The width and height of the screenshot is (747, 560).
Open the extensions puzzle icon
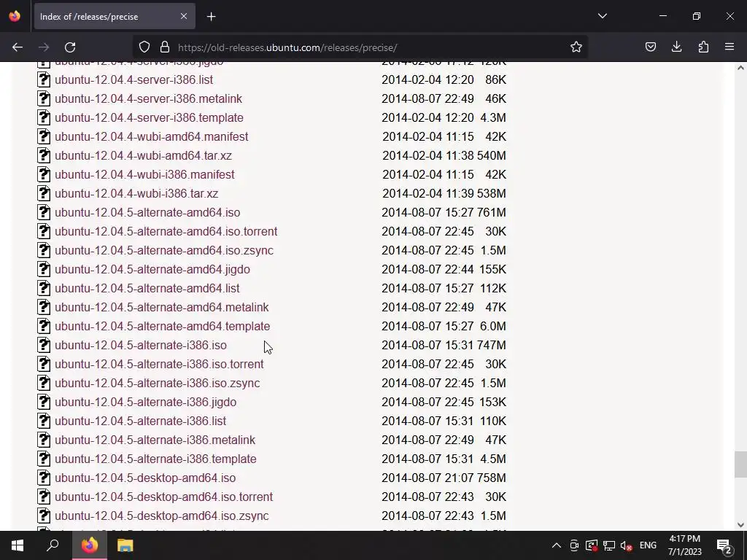703,47
